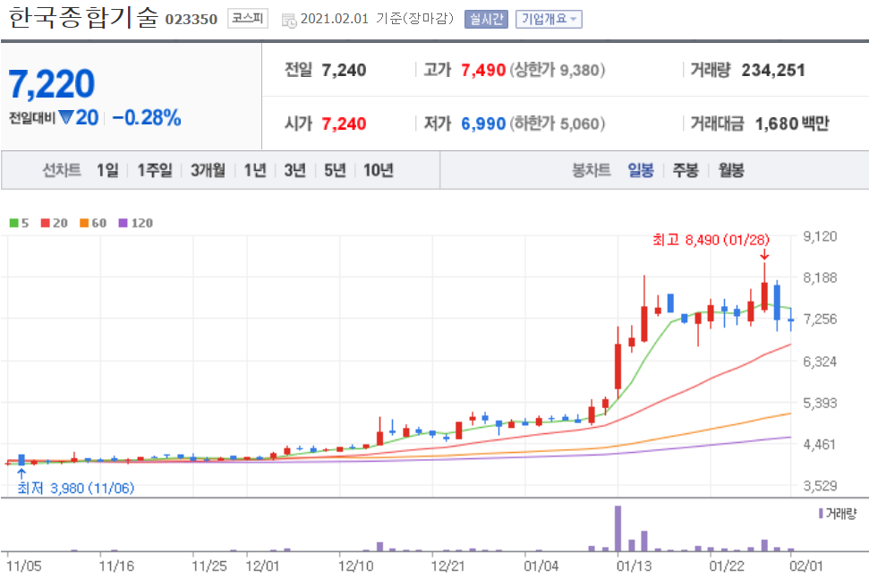Click the 7,256 price axis label

pyautogui.click(x=821, y=320)
